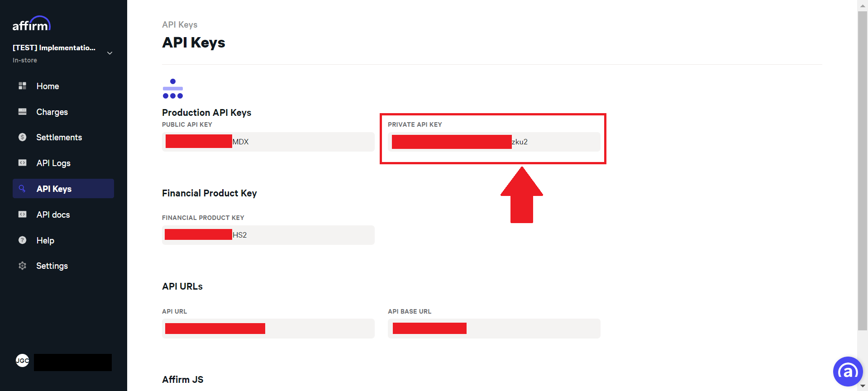The height and width of the screenshot is (391, 868).
Task: Select the Financial Product Key field
Action: (268, 235)
